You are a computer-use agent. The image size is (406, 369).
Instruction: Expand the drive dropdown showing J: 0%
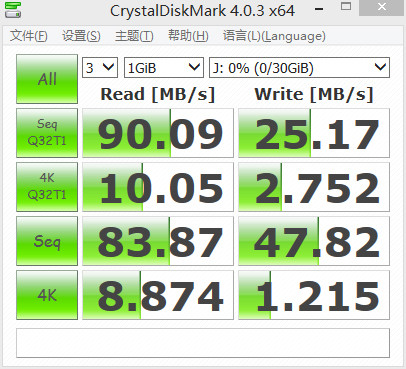click(x=299, y=68)
